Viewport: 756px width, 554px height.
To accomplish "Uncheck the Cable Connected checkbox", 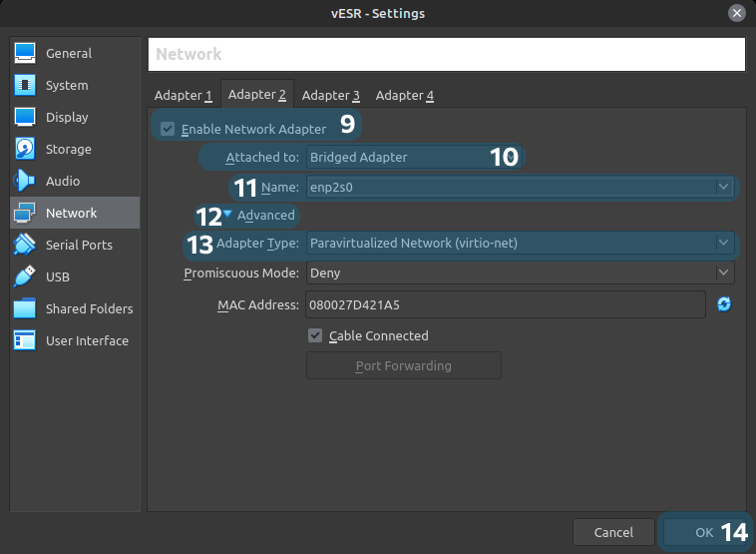I will click(x=315, y=336).
